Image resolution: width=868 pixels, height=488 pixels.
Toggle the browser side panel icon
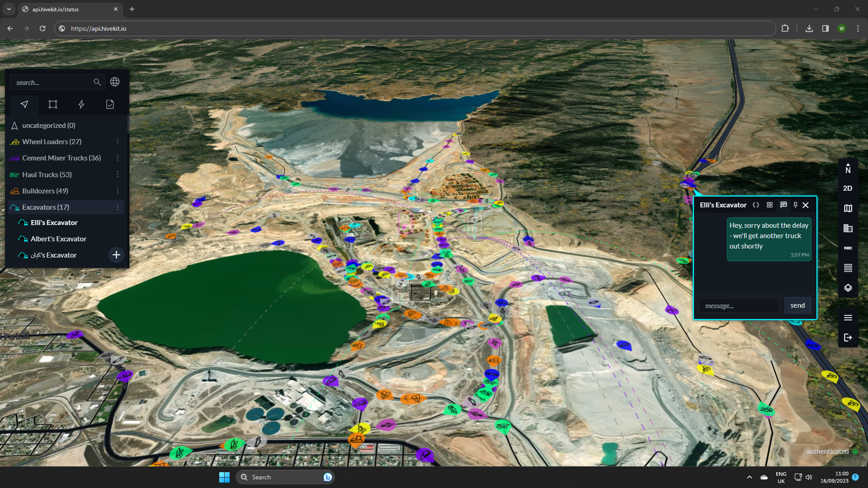pyautogui.click(x=826, y=28)
